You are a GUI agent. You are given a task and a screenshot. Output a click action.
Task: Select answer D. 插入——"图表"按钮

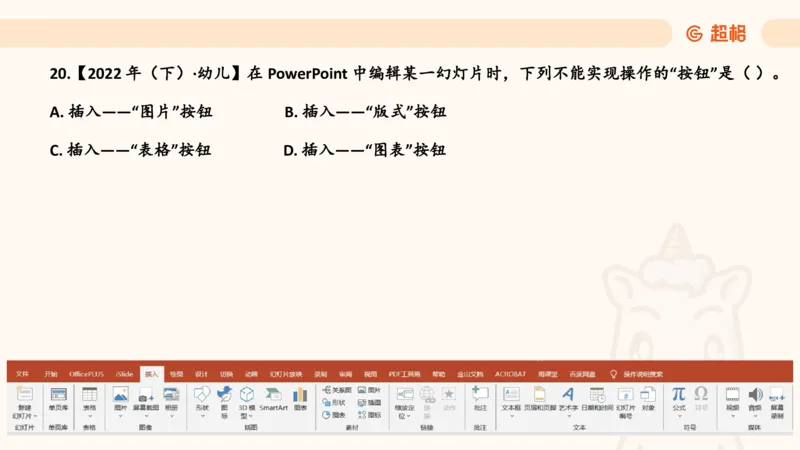click(365, 150)
